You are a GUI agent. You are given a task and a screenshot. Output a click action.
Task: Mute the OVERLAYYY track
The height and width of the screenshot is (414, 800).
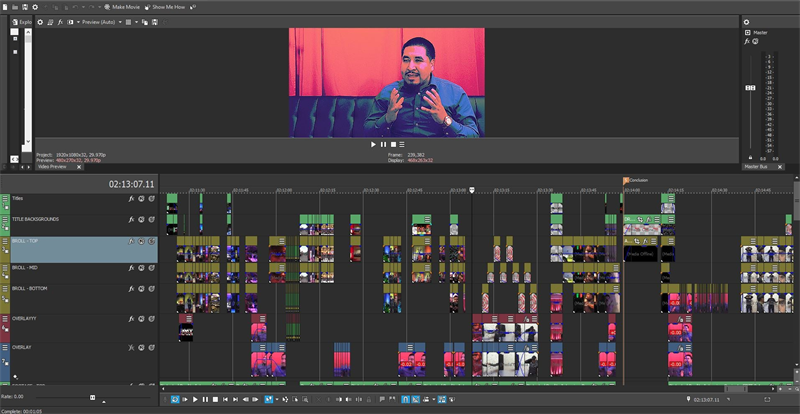click(x=141, y=318)
